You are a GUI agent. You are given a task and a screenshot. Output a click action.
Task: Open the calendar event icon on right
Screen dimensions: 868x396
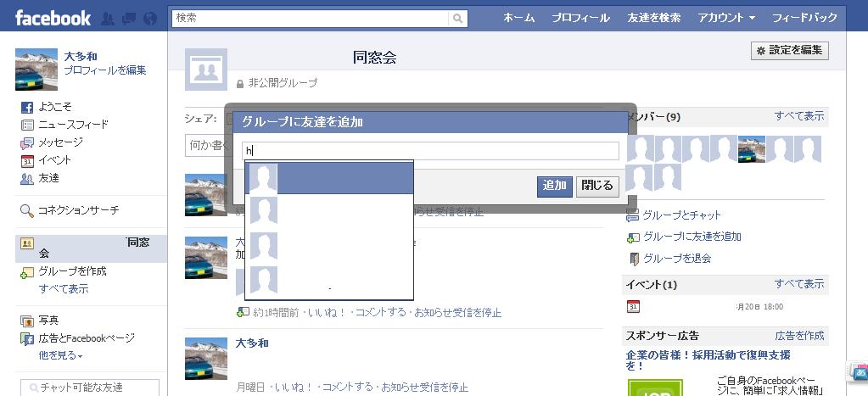633,306
